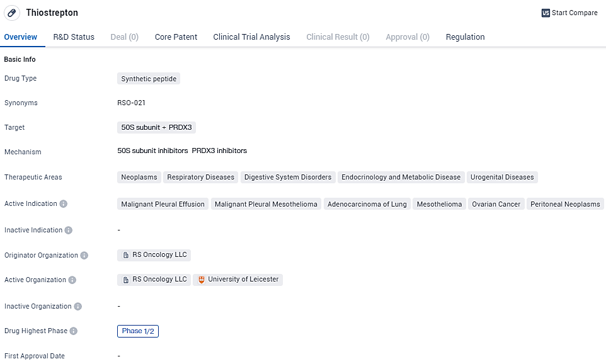Open the Ovarian Cancer indication tag
The image size is (606, 364).
click(x=496, y=204)
